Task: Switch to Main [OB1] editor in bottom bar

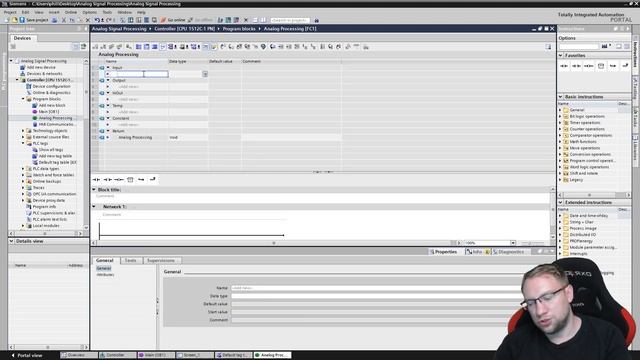Action: click(155, 356)
